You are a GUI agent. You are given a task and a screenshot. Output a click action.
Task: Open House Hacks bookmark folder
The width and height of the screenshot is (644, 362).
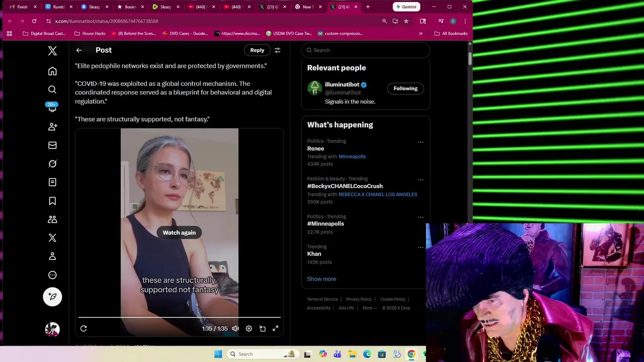90,34
